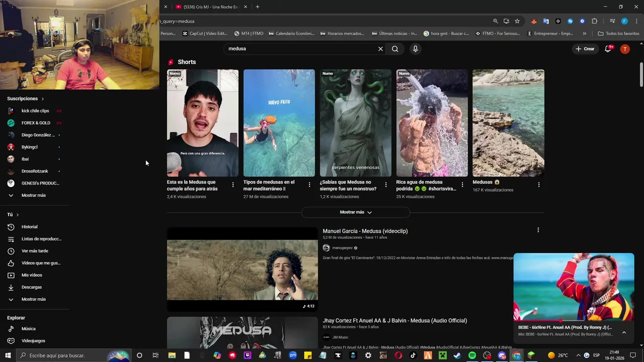
Task: Open options for Manuel García video
Action: (538, 230)
